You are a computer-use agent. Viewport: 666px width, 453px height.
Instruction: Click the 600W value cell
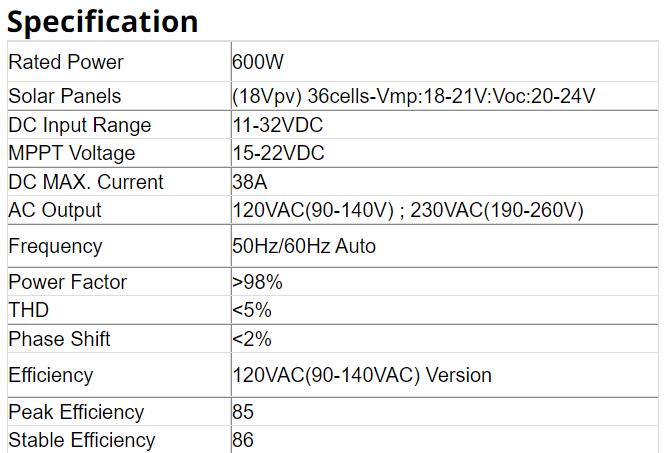tap(258, 62)
